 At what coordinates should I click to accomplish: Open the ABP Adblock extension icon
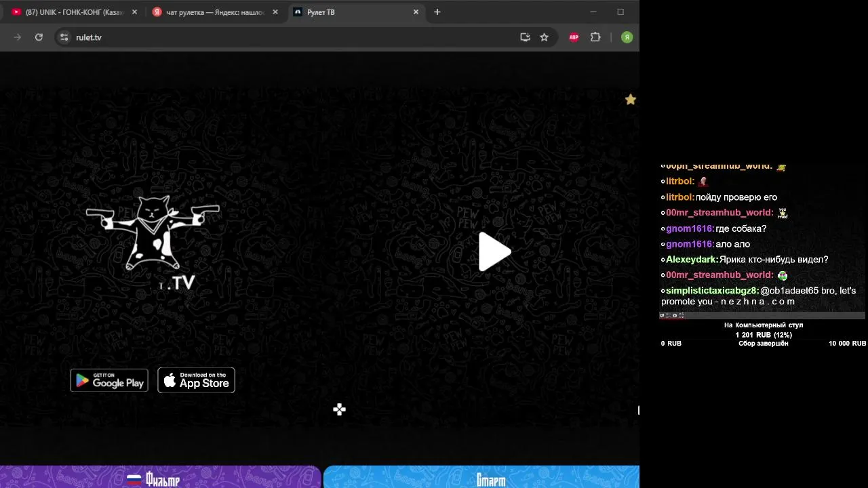pos(574,37)
